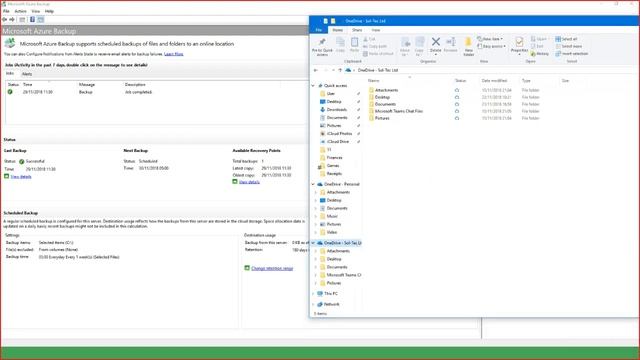640x360 pixels.
Task: Click Pin to Quick access in Explorer ribbon
Action: tap(322, 47)
